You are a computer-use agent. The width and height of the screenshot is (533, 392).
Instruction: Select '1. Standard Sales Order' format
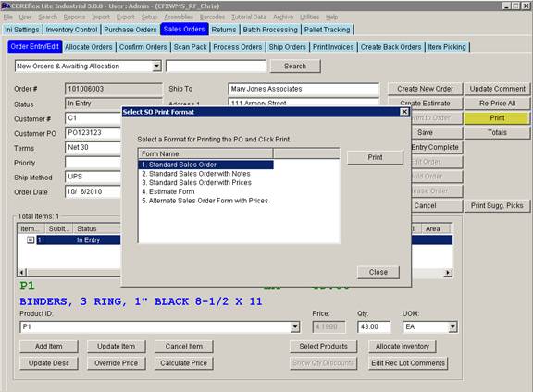click(205, 165)
